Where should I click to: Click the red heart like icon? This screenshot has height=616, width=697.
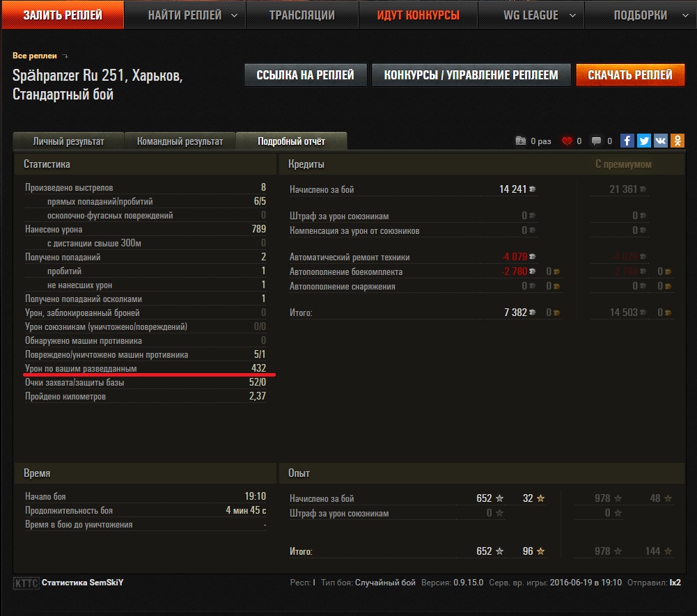tap(567, 141)
